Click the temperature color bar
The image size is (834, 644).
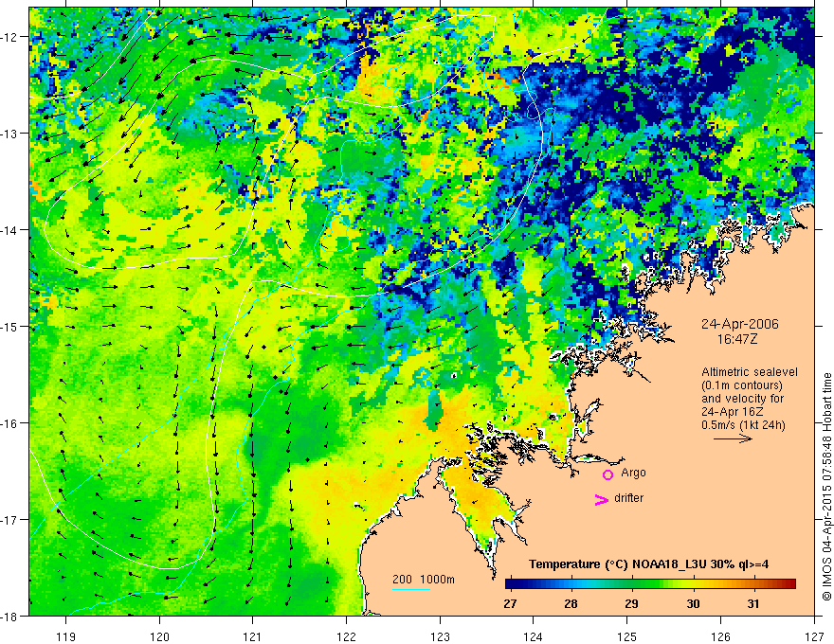click(650, 583)
